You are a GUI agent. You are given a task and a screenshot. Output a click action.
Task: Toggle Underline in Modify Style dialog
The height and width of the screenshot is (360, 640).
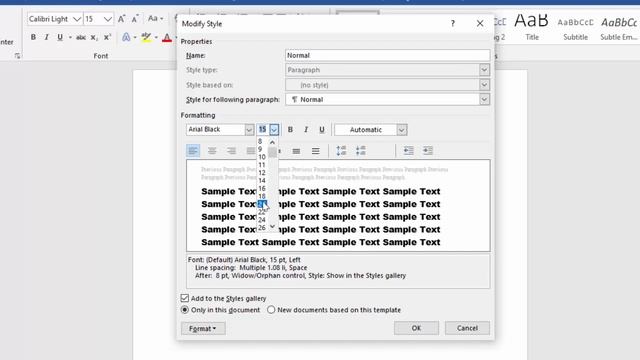tap(322, 129)
